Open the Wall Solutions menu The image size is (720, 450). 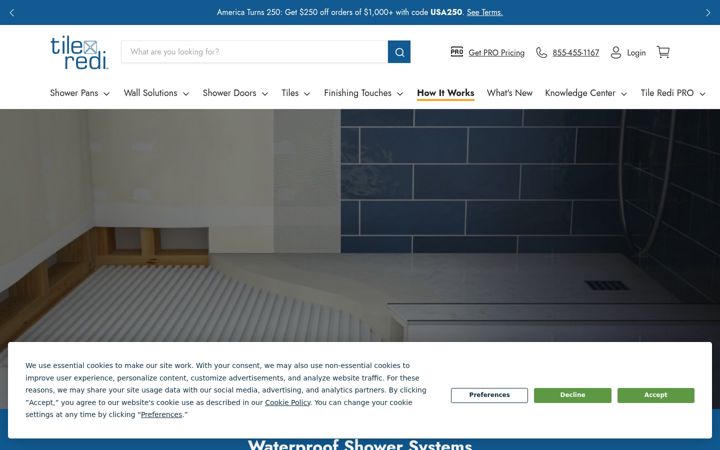[x=150, y=93]
